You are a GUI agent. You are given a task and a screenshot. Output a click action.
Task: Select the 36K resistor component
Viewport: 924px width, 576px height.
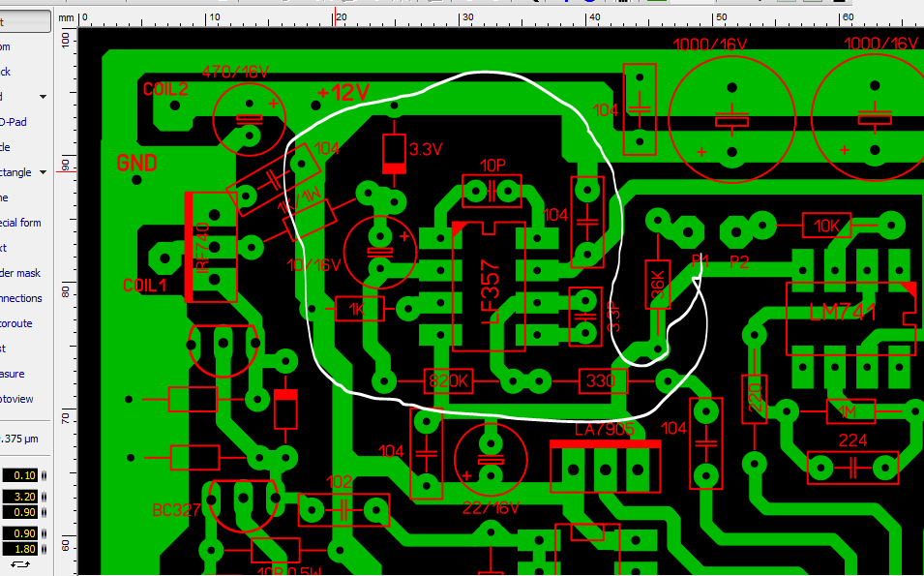pyautogui.click(x=658, y=285)
